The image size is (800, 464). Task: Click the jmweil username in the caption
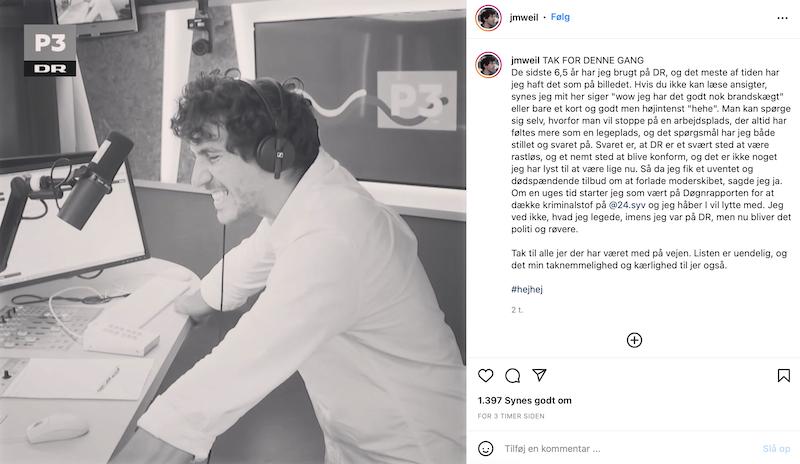[526, 60]
